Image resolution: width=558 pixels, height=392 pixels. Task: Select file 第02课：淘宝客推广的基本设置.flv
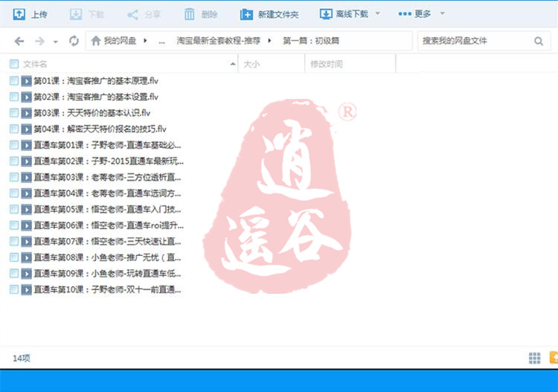pyautogui.click(x=96, y=97)
